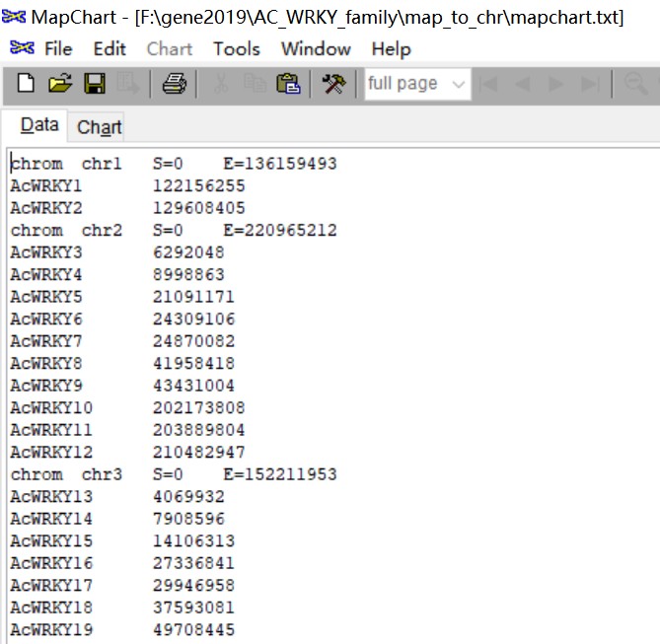Click the Cut scissors icon
The width and height of the screenshot is (660, 644).
click(x=220, y=85)
